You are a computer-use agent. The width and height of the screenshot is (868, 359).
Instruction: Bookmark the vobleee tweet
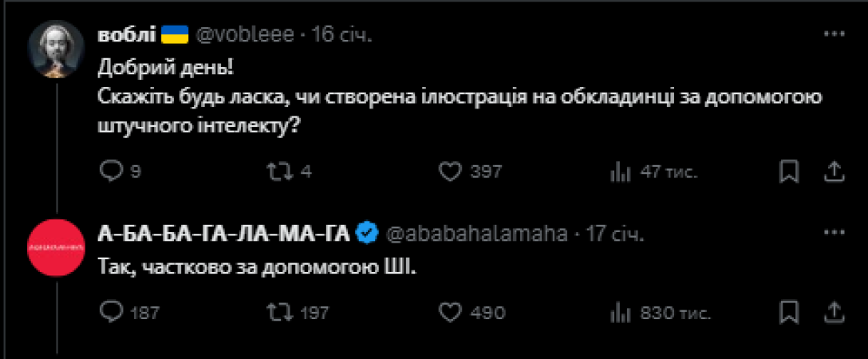tap(790, 171)
